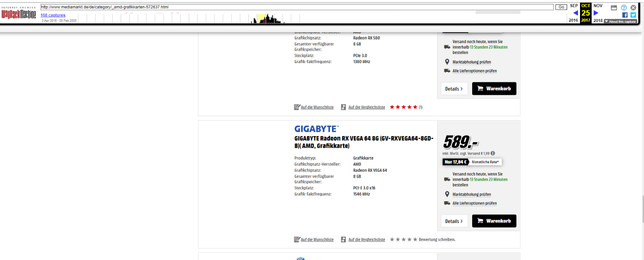The height and width of the screenshot is (260, 644).
Task: Click location pin icon for RX 580
Action: (447, 62)
